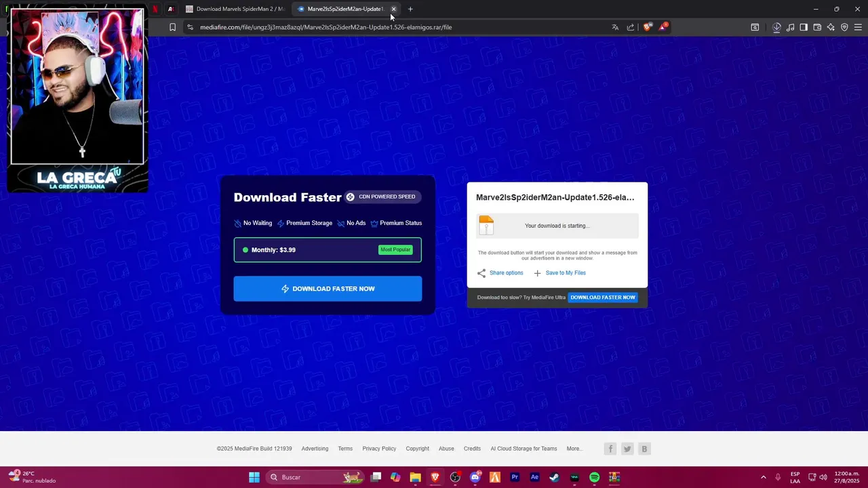Open the clock and date 27/8/2025
This screenshot has height=488, width=868.
click(847, 477)
